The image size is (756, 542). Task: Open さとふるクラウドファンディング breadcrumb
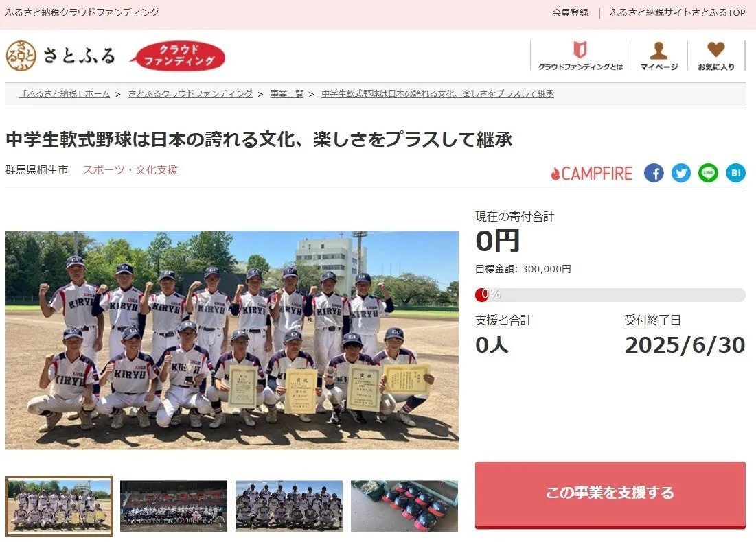tap(190, 94)
